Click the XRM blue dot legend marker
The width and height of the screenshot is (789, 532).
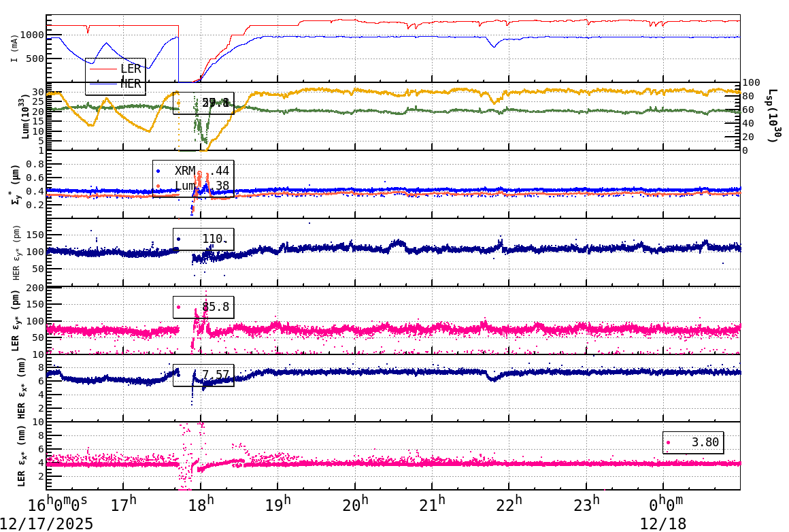pos(158,170)
